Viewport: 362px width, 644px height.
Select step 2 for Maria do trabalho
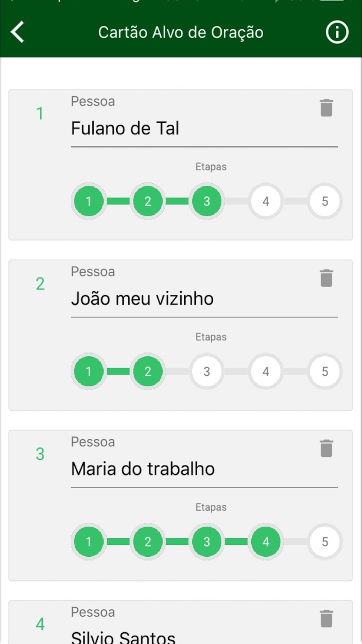coord(148,541)
